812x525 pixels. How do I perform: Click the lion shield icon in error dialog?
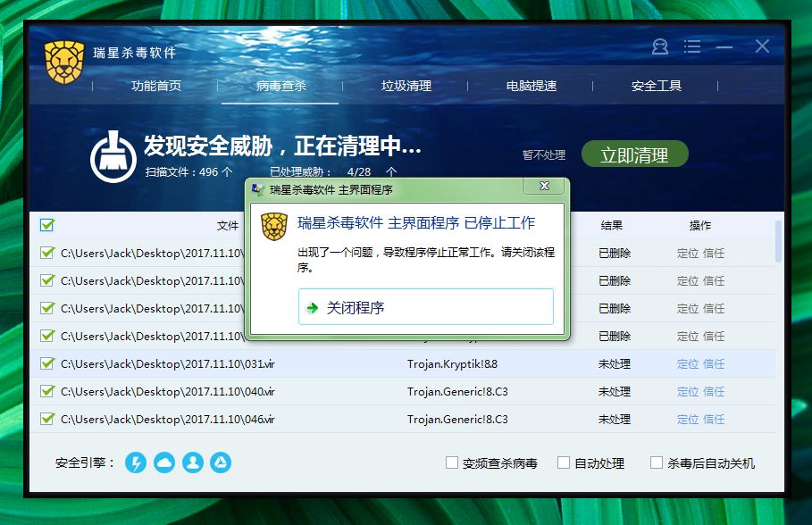tap(274, 227)
